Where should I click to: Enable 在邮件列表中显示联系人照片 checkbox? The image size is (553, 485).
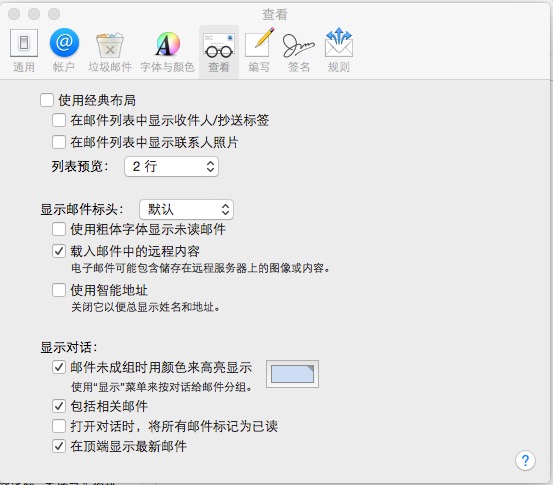59,142
